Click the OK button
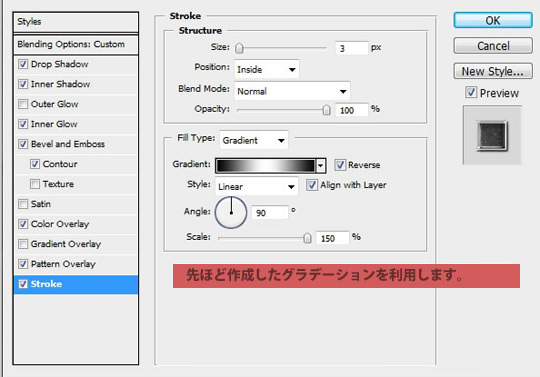This screenshot has width=540, height=377. pyautogui.click(x=493, y=20)
